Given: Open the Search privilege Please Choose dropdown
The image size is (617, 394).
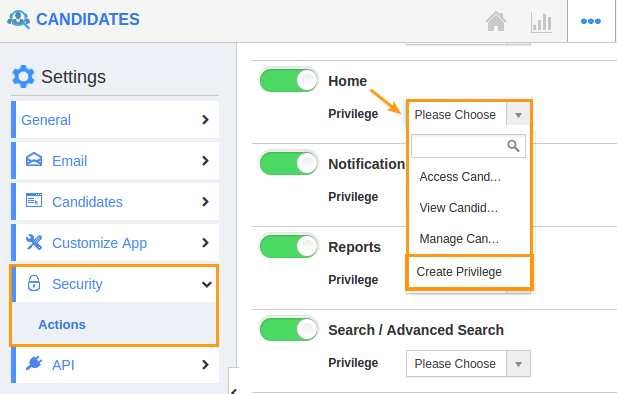Looking at the screenshot, I should tap(468, 364).
